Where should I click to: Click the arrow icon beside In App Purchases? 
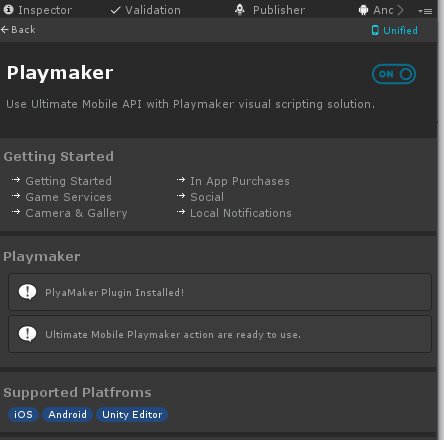(x=181, y=180)
